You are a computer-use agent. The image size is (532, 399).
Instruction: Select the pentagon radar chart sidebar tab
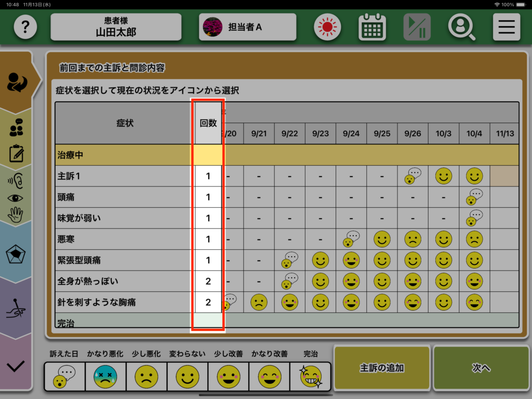click(x=16, y=255)
